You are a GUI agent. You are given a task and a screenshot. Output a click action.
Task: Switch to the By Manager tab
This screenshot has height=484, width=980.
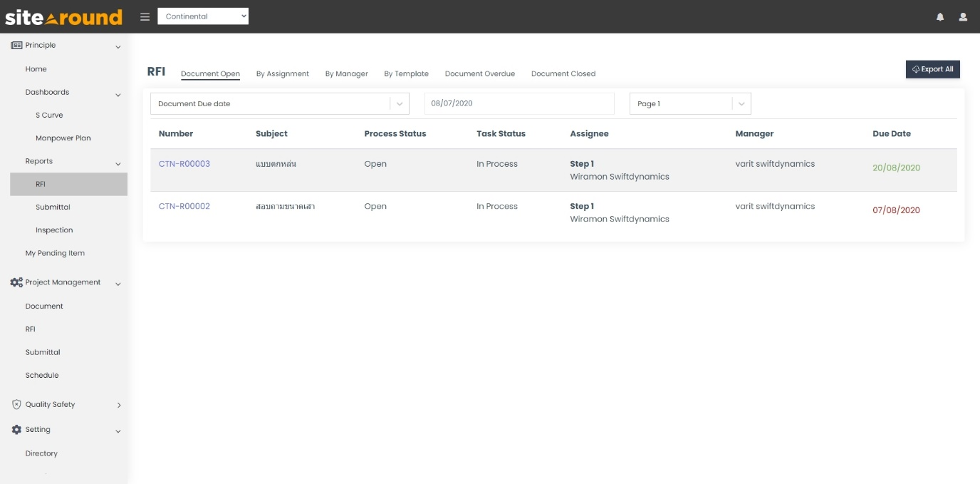[x=347, y=73]
